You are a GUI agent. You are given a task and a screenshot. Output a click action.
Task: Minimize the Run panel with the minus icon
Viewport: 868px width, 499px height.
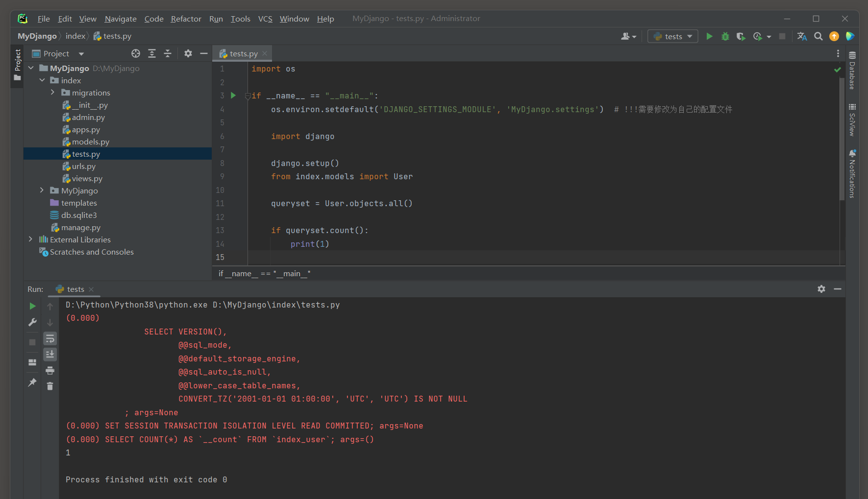[838, 289]
